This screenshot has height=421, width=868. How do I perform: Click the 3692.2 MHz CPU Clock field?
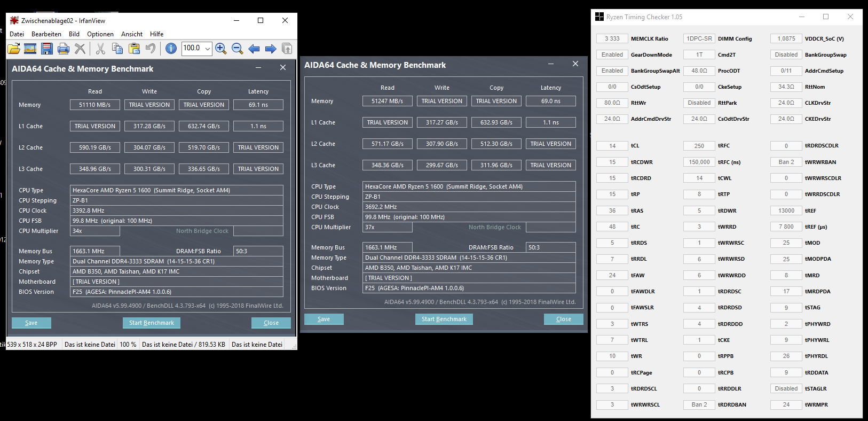coord(469,207)
